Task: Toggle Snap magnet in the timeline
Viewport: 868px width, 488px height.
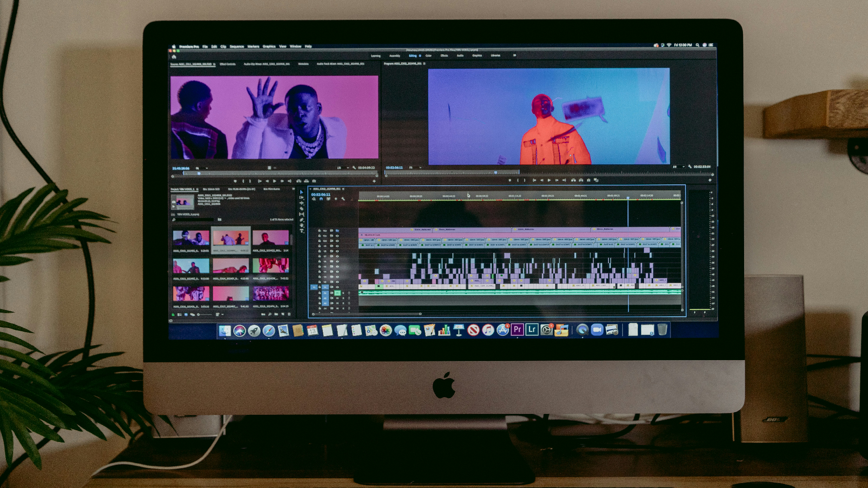Action: (x=321, y=199)
